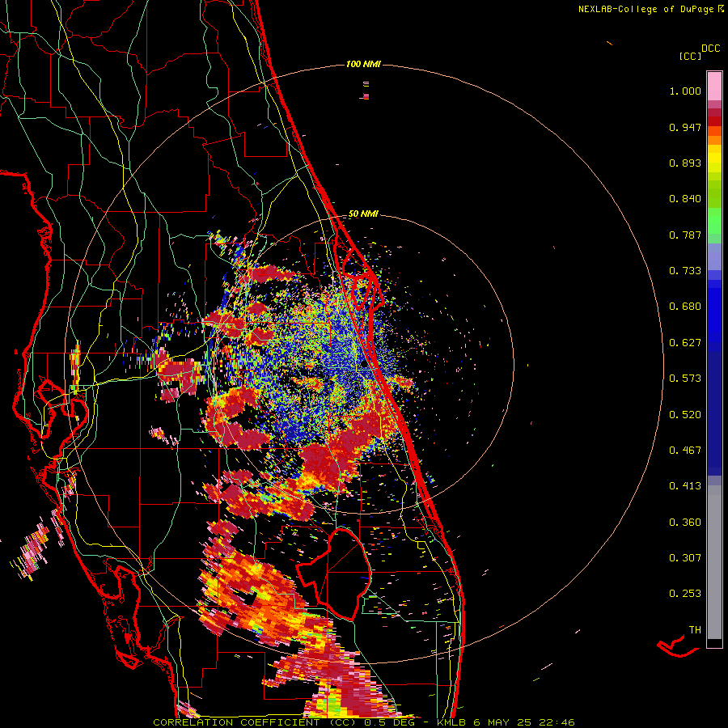Click the 0.733 legend value

(x=685, y=271)
